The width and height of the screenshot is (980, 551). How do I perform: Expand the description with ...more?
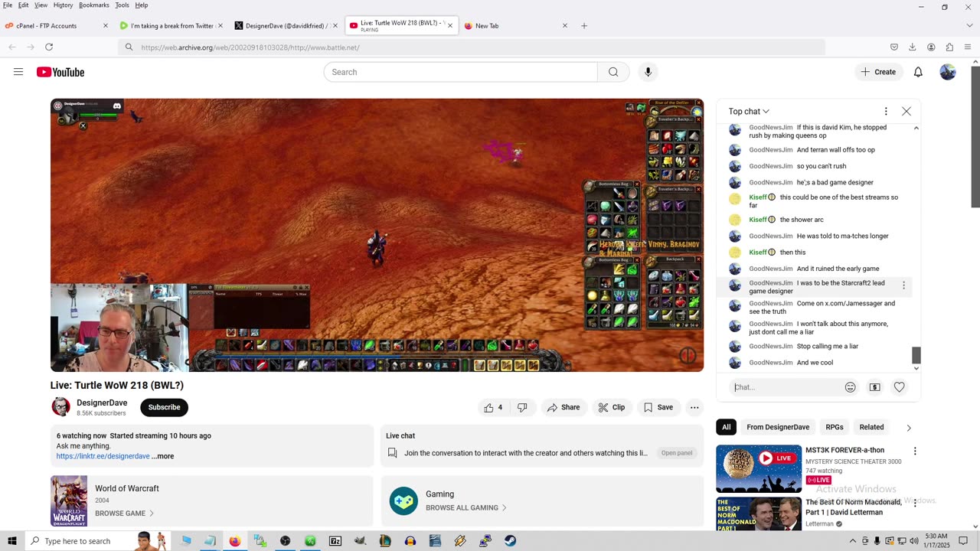pos(163,456)
